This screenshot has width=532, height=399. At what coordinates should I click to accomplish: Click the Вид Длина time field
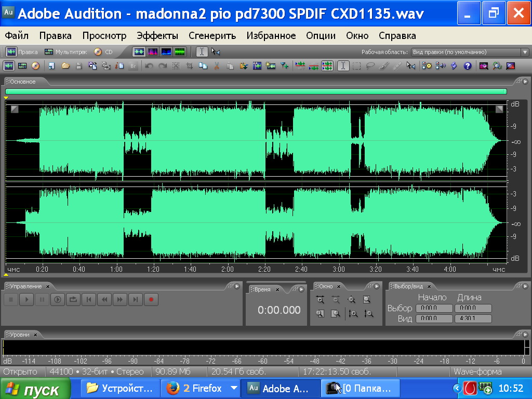pyautogui.click(x=473, y=318)
